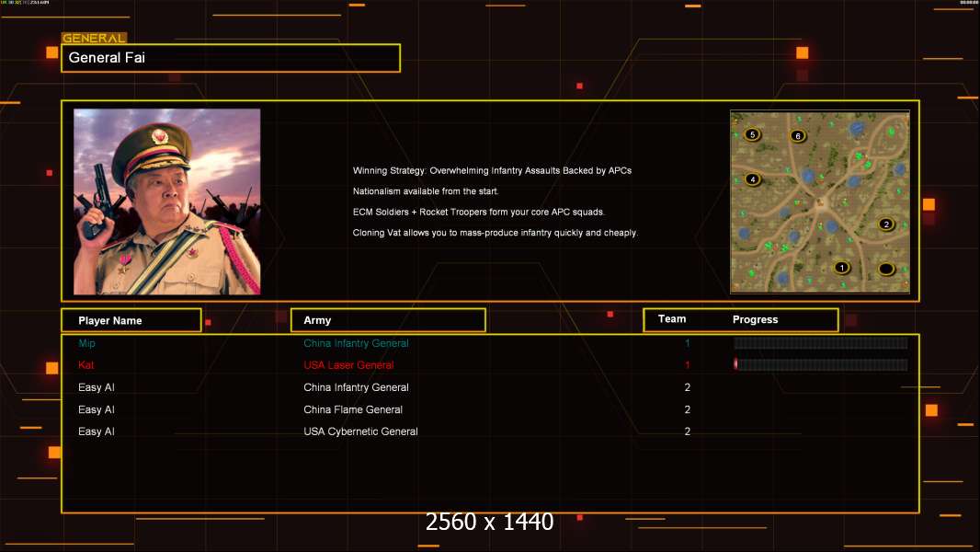Click the China Flame General entry
Viewport: 980px width, 552px height.
pos(353,409)
